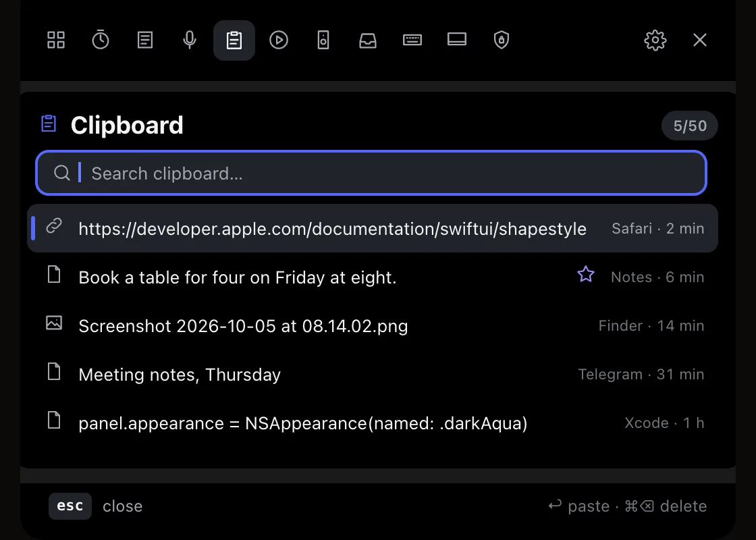The height and width of the screenshot is (540, 756).
Task: Click the 'delete' shortcut hint
Action: point(666,506)
